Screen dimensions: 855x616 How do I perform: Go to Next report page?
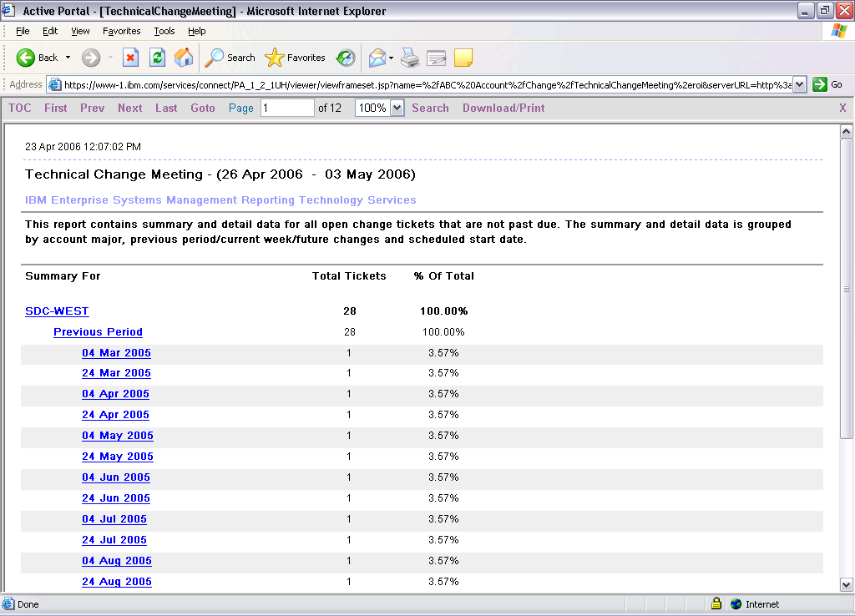coord(129,108)
